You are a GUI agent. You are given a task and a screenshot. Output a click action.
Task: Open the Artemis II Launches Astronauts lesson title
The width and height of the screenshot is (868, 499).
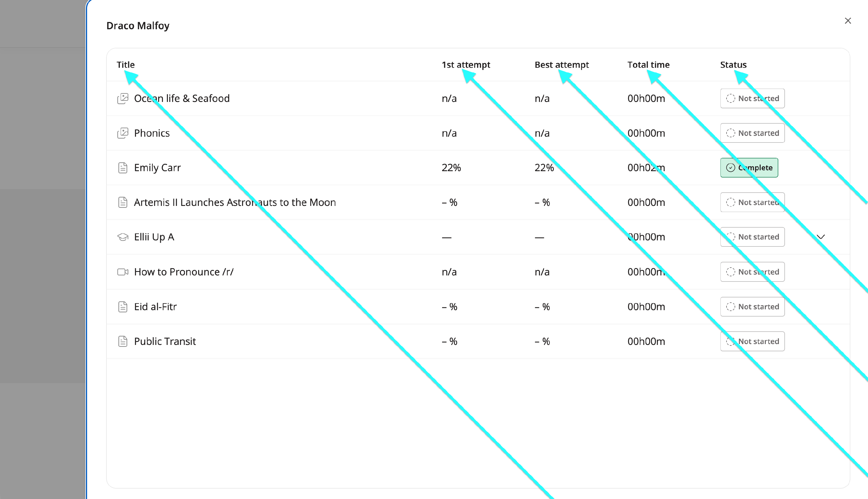(x=235, y=202)
